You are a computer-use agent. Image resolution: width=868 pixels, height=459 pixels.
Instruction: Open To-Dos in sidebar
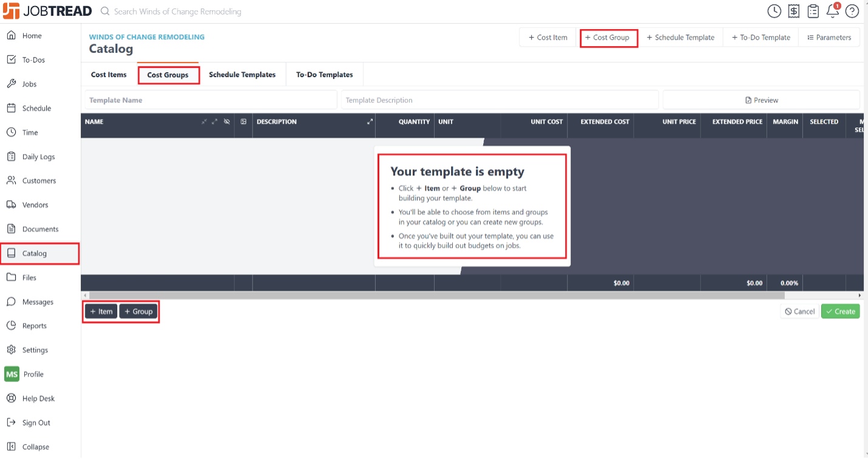pyautogui.click(x=40, y=60)
